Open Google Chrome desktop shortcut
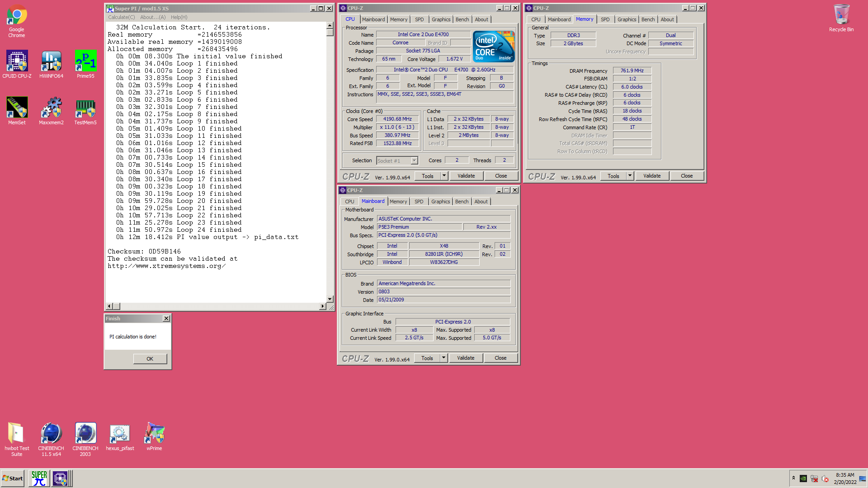Screen dimensions: 868x488 click(17, 21)
